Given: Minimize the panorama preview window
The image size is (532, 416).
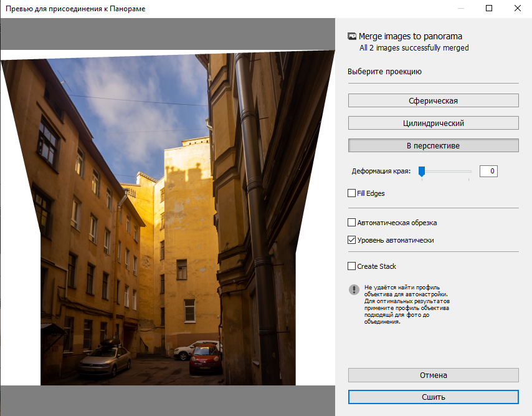Looking at the screenshot, I should [x=460, y=9].
